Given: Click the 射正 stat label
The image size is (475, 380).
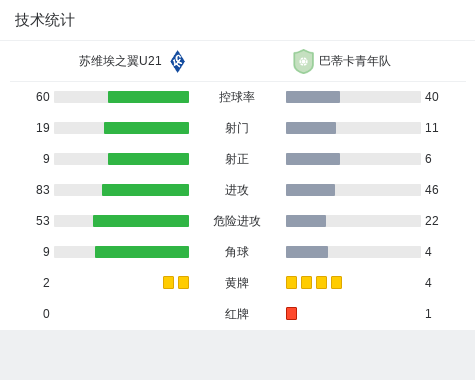Looking at the screenshot, I should click(237, 159).
